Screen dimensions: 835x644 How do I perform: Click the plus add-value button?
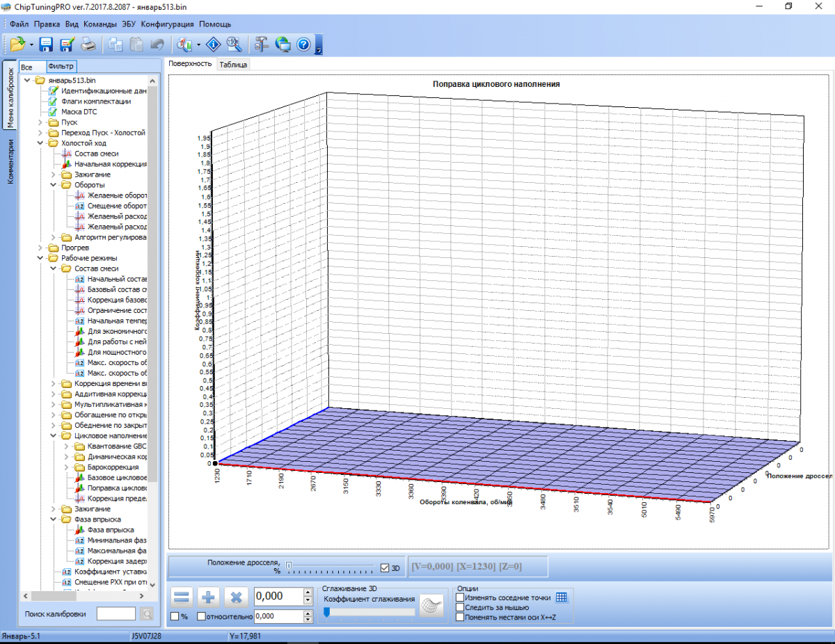click(x=209, y=597)
